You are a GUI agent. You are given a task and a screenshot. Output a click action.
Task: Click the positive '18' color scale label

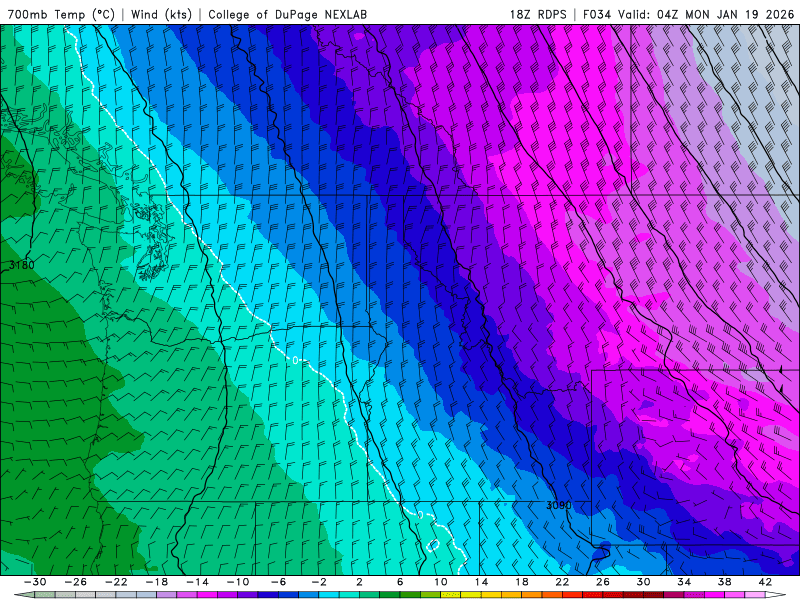tap(521, 582)
